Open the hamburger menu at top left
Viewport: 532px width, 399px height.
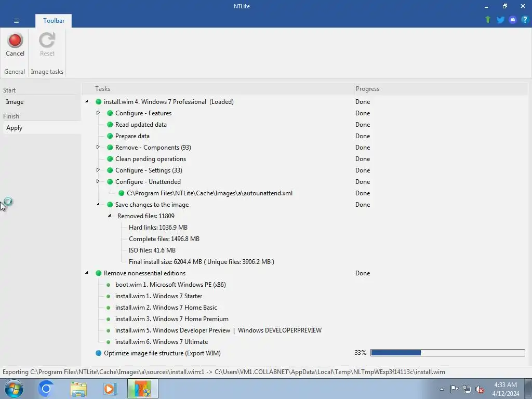point(16,21)
